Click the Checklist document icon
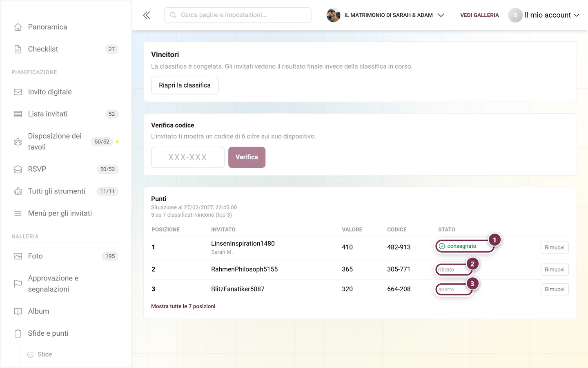Image resolution: width=588 pixels, height=368 pixels. pyautogui.click(x=18, y=49)
